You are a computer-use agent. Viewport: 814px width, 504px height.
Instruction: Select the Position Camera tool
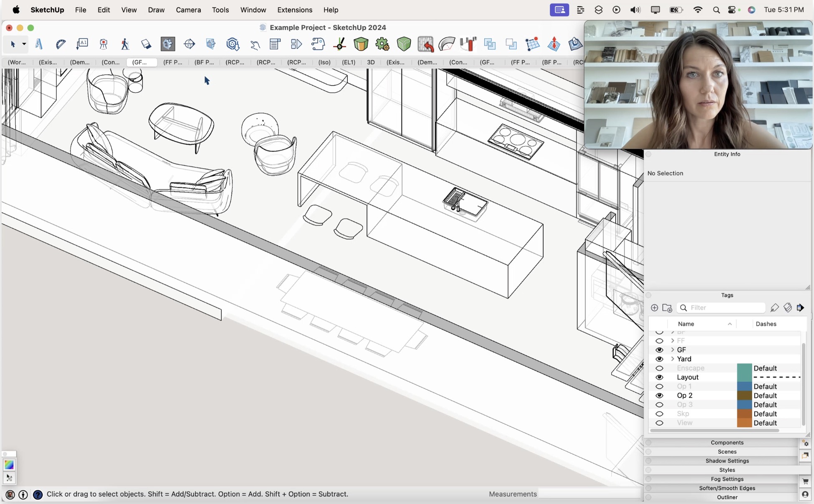pos(104,44)
